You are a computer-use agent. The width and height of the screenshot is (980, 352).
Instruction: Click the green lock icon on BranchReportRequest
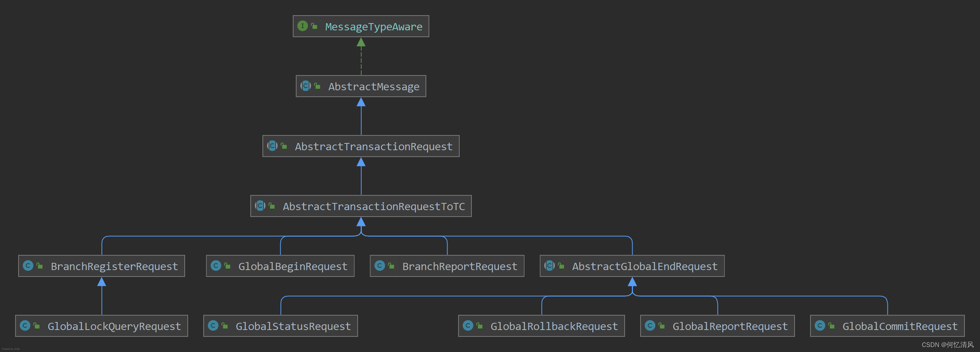click(x=391, y=266)
